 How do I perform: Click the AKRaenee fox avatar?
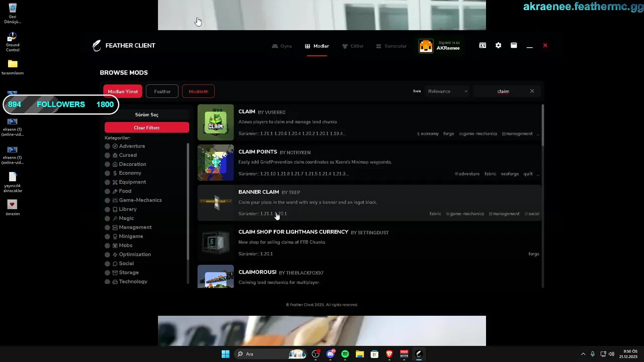click(426, 46)
